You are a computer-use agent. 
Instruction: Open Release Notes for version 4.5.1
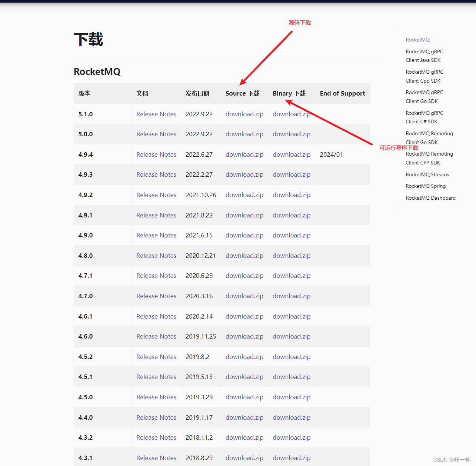156,377
